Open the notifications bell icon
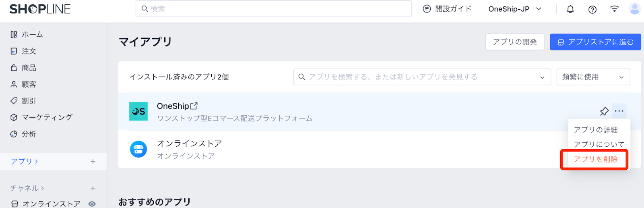644x208 pixels. tap(570, 9)
